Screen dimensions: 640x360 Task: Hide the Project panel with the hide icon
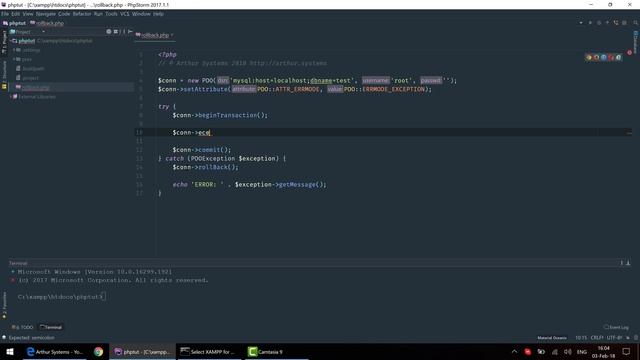(x=130, y=31)
